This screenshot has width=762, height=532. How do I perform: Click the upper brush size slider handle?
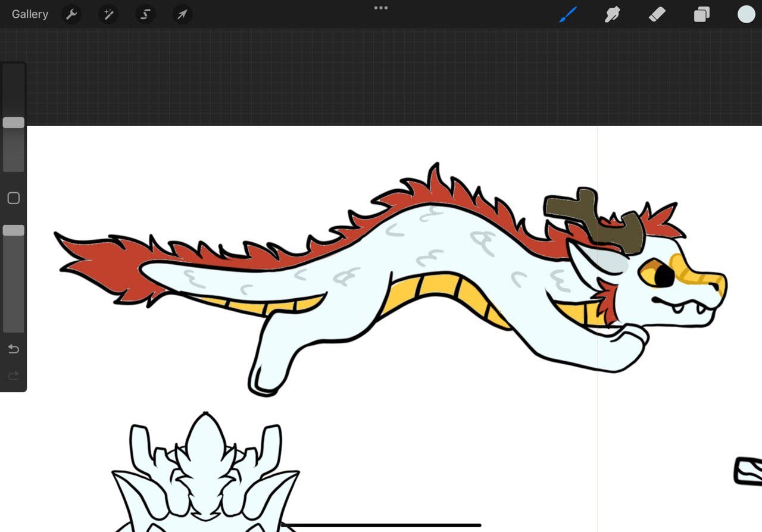(13, 123)
